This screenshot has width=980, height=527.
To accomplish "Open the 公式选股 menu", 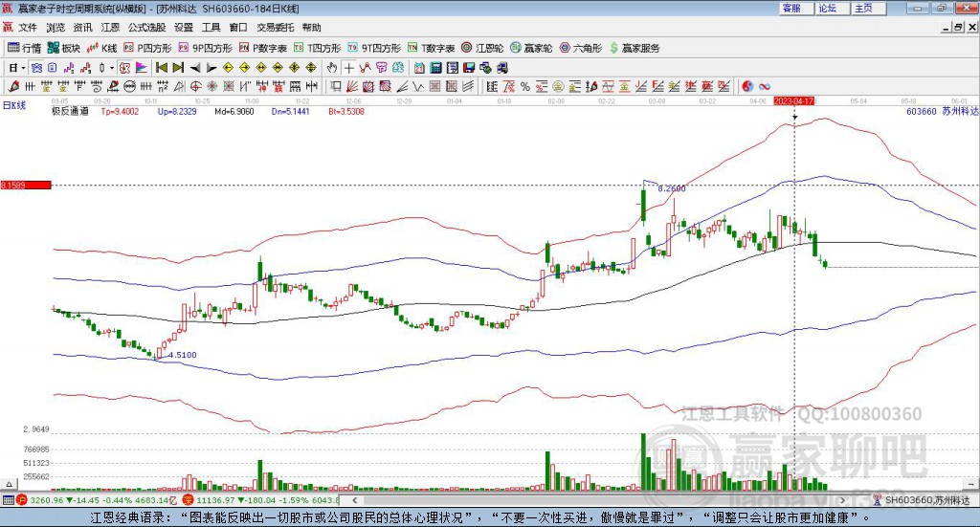I will pos(146,28).
